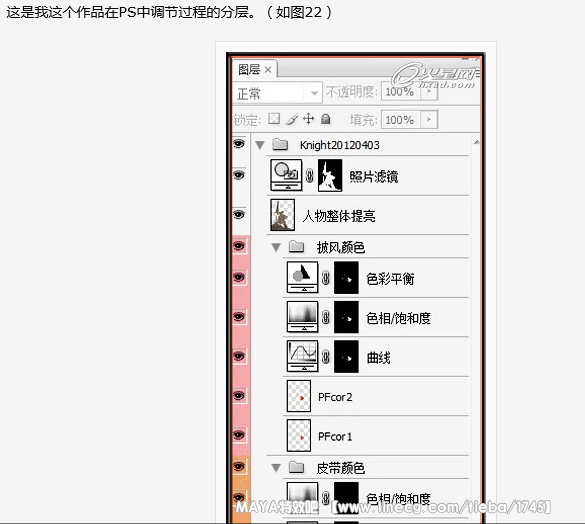The height and width of the screenshot is (524, 585).
Task: Collapse the 皮带颜色 group
Action: 276,468
